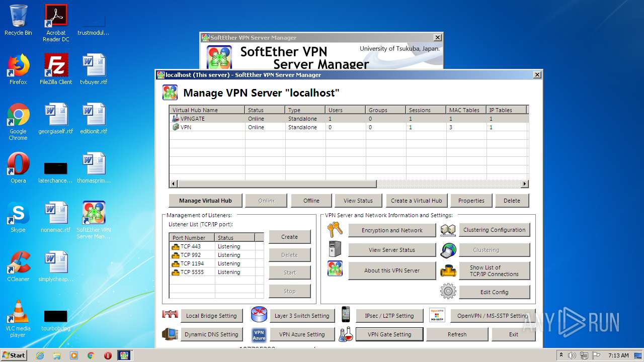644x362 pixels.
Task: Open Local Bridge Setting
Action: (x=211, y=316)
